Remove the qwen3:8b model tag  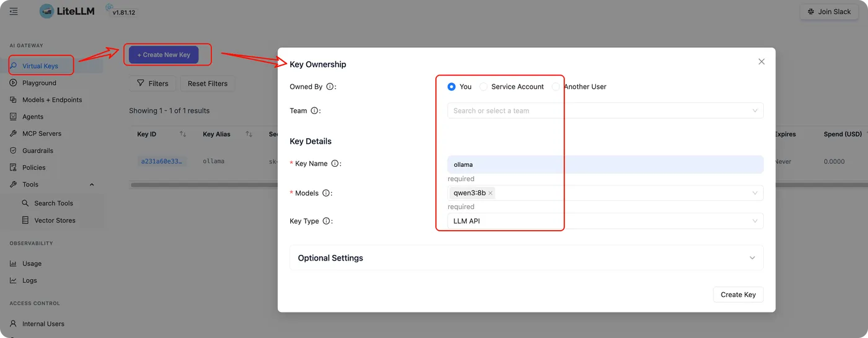490,193
